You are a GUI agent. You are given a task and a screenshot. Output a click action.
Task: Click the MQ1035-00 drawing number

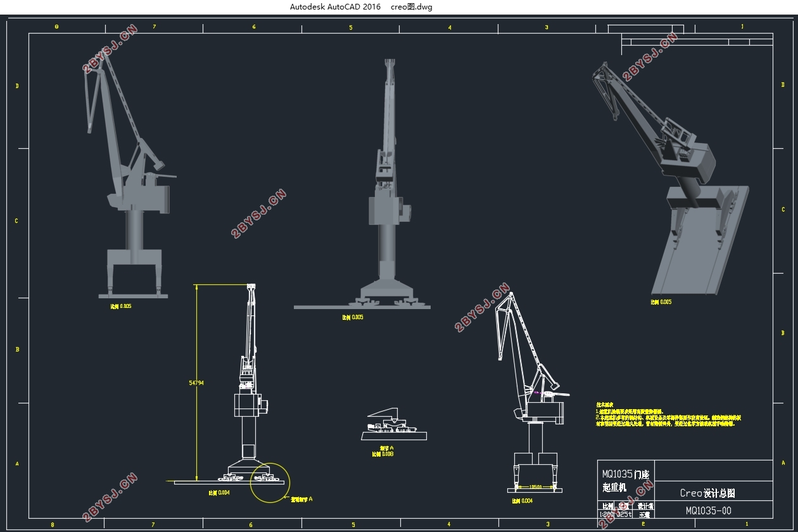tap(709, 510)
